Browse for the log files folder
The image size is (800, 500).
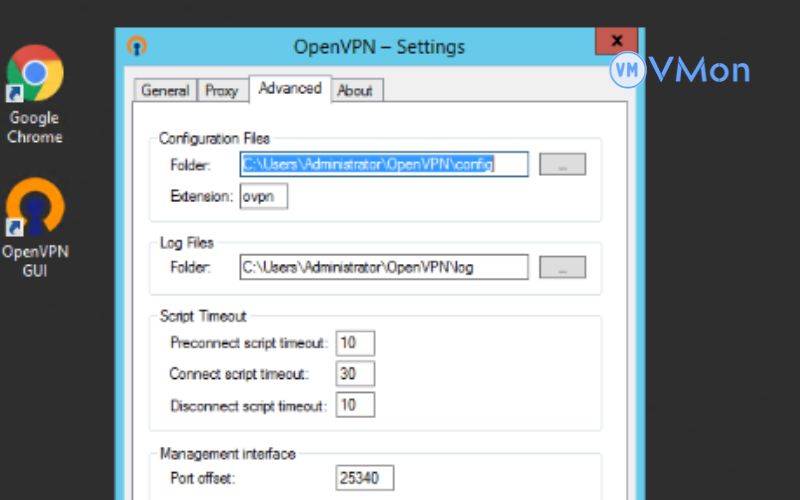point(562,267)
